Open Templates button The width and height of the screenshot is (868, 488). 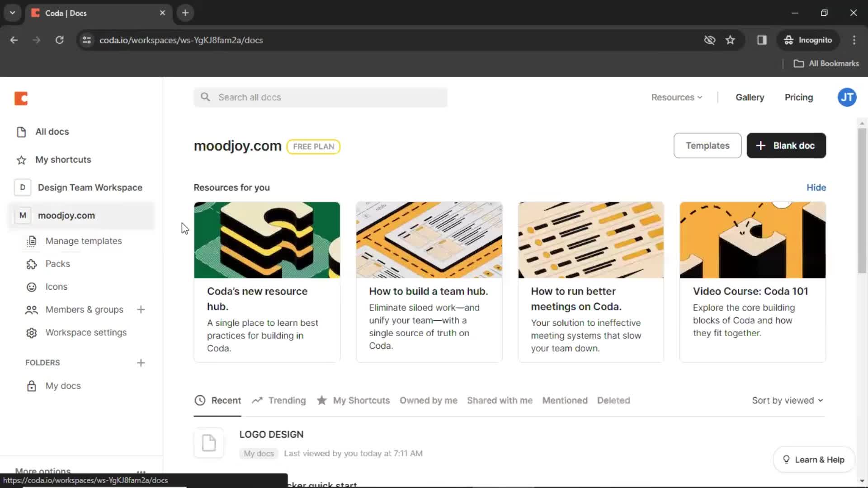click(707, 145)
